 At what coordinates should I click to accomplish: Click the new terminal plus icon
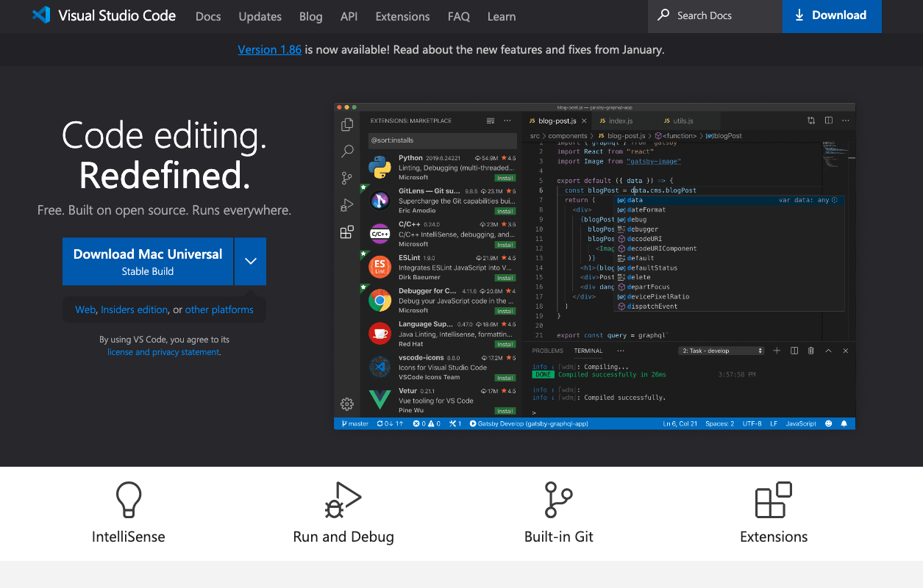(777, 351)
